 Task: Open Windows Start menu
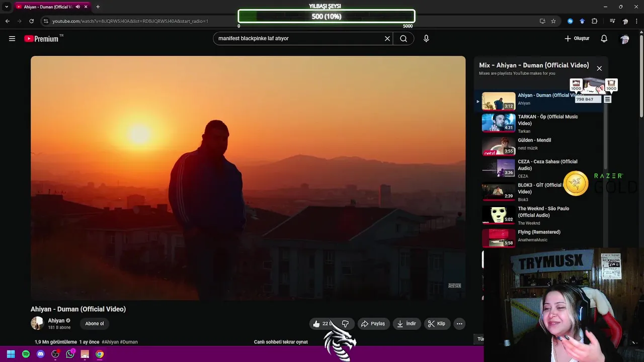pos(11,354)
